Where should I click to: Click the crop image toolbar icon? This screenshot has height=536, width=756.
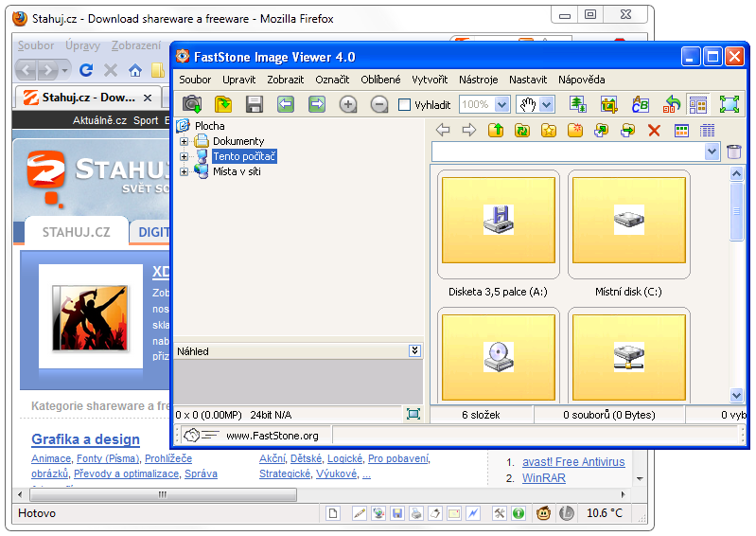[608, 104]
